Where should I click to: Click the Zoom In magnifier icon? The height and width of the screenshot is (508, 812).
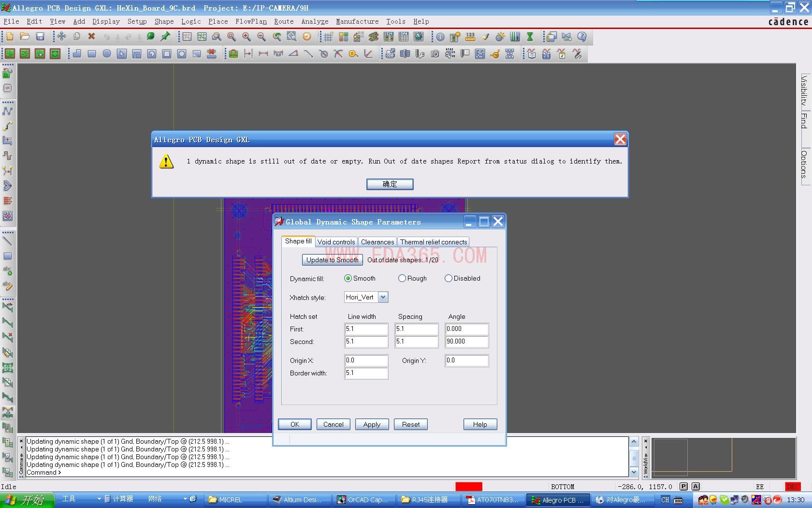tap(246, 37)
